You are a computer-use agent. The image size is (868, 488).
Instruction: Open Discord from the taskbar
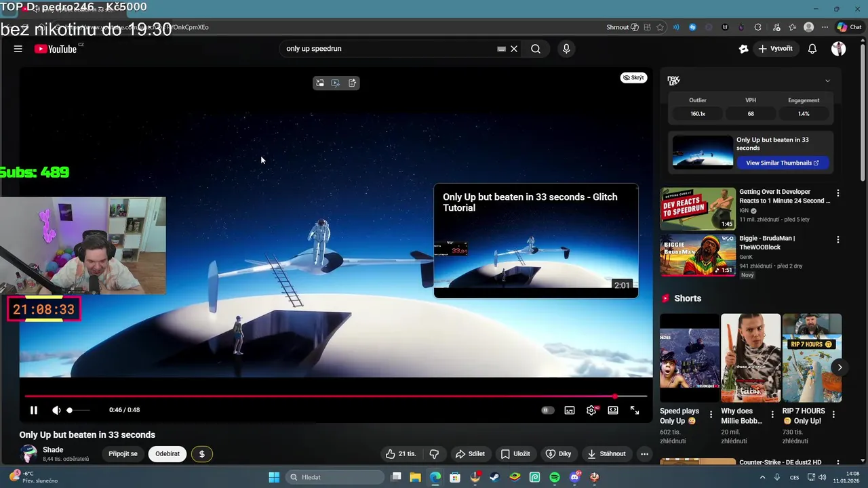574,477
